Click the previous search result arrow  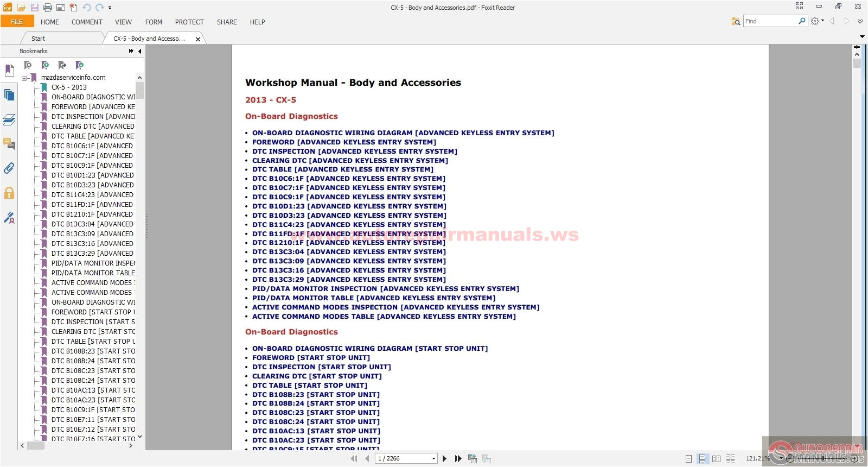pos(832,21)
